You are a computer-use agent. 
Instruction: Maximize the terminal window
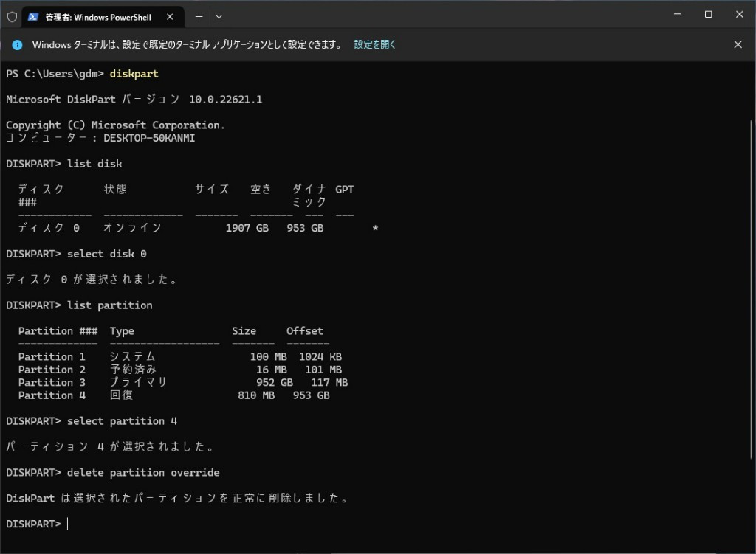pyautogui.click(x=708, y=15)
